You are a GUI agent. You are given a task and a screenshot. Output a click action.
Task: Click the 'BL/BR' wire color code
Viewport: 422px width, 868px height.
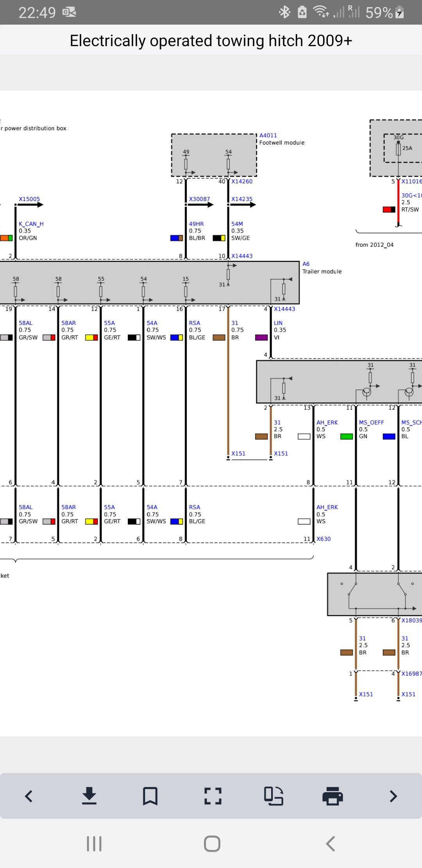(197, 238)
